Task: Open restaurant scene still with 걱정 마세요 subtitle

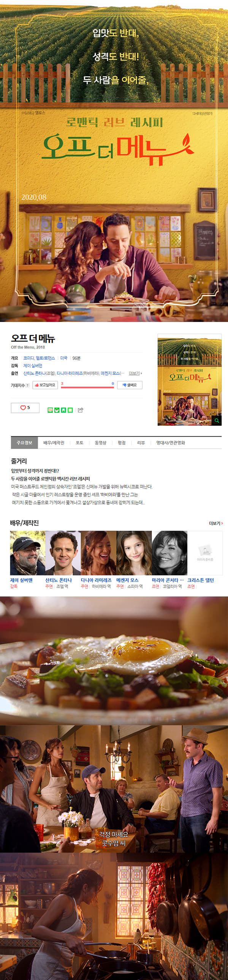Action: pyautogui.click(x=114, y=790)
